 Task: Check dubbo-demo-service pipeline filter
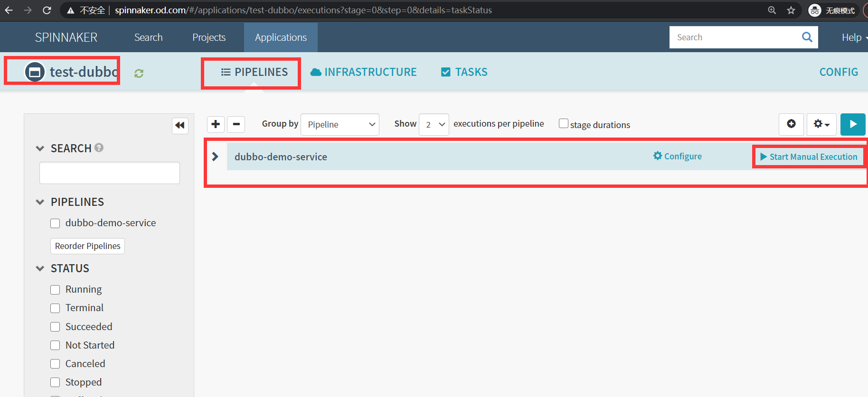coord(55,223)
